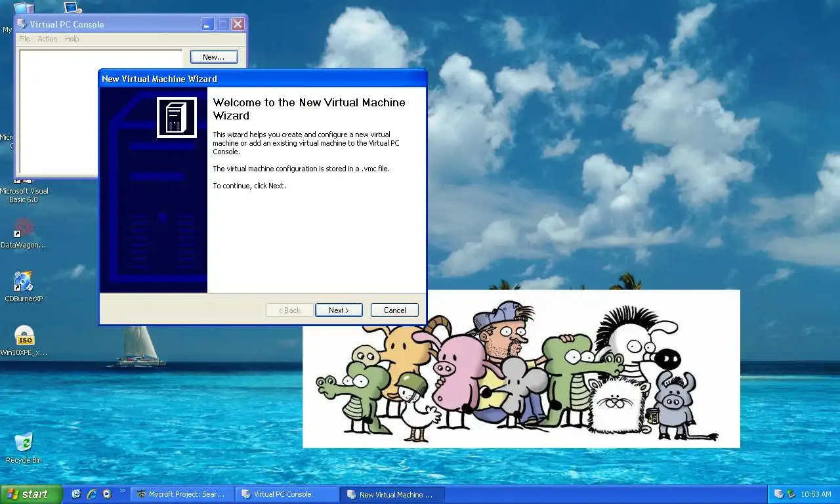Viewport: 840px width, 504px height.
Task: Select the Microsoft Visual Basic 6.0 shortcut
Action: tap(24, 190)
